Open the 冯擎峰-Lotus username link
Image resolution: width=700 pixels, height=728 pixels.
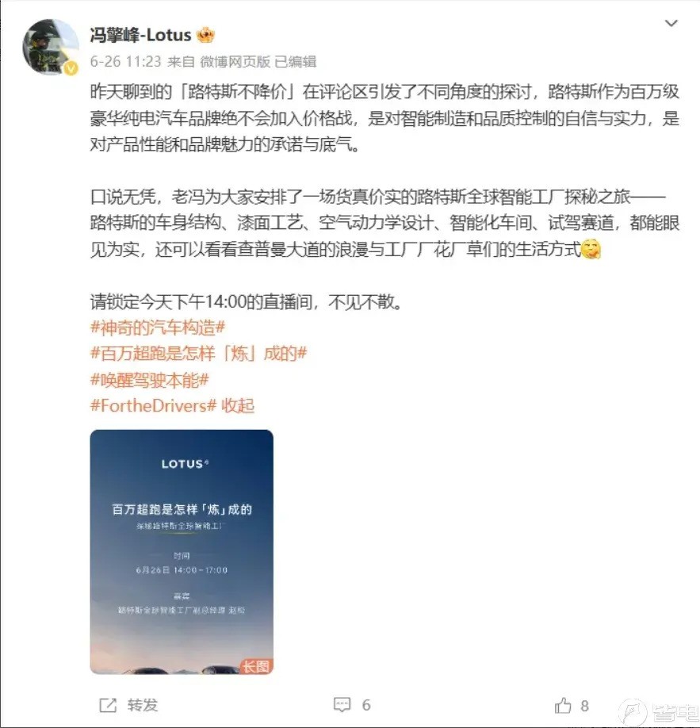140,35
